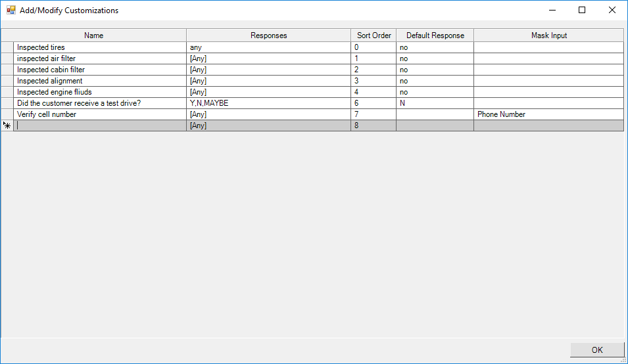The height and width of the screenshot is (364, 628).
Task: Select the 'Inspected tires' name cell
Action: pyautogui.click(x=100, y=47)
